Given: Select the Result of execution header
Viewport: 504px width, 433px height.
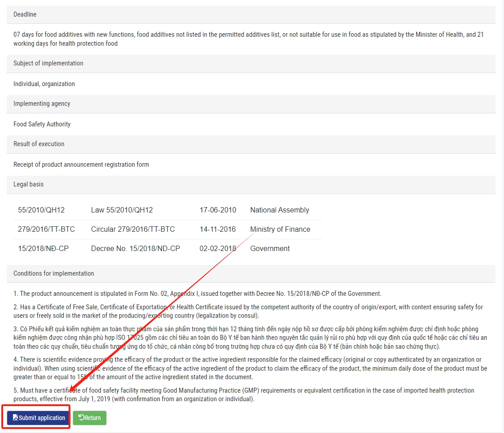Looking at the screenshot, I should pos(251,144).
